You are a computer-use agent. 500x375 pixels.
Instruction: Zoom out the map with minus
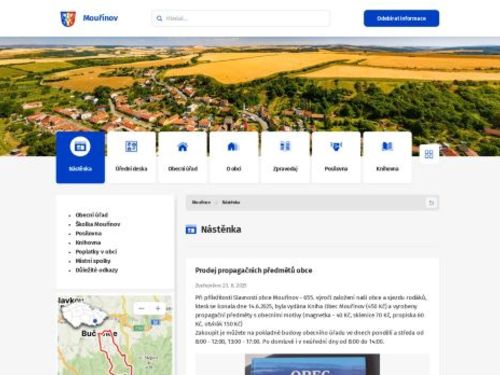pos(141,309)
